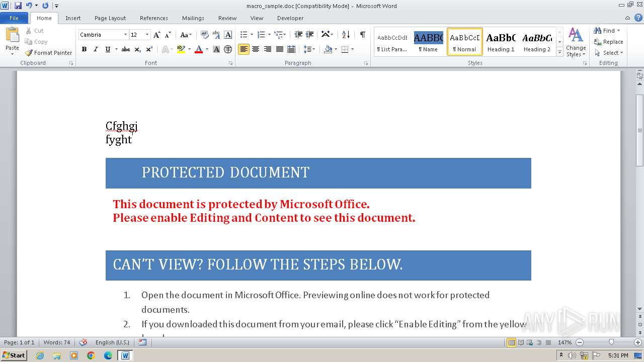Toggle character shading
This screenshot has width=644, height=362.
coord(216,49)
